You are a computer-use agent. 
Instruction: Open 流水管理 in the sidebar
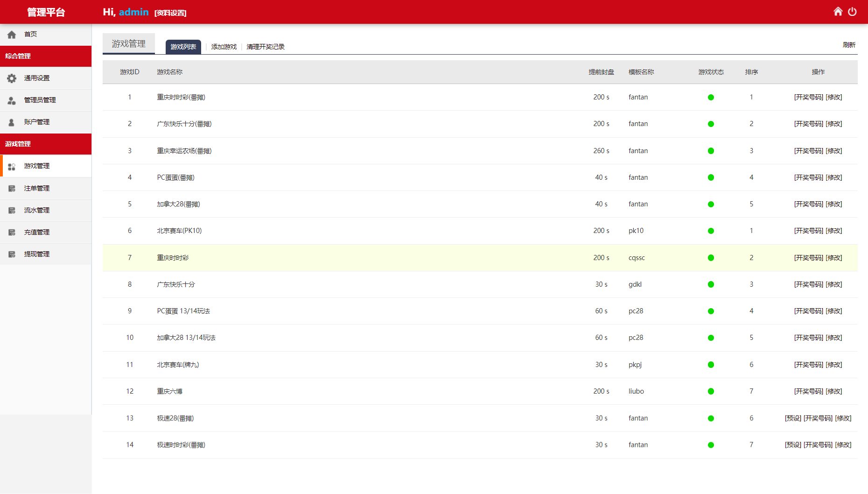coord(46,210)
